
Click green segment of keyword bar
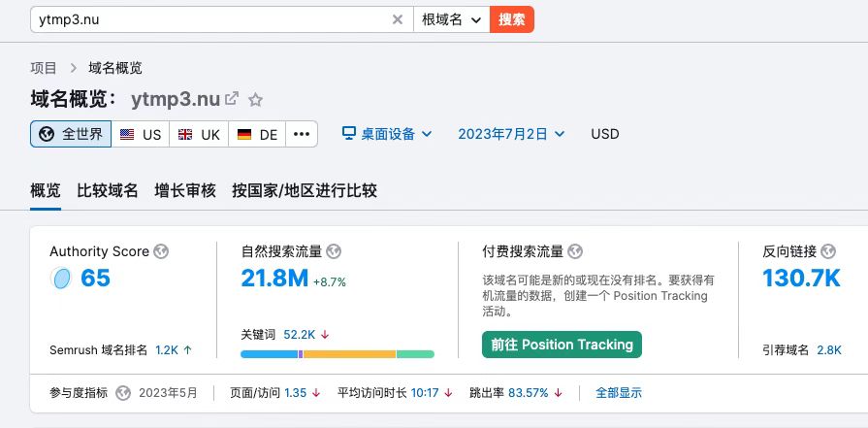pos(415,354)
